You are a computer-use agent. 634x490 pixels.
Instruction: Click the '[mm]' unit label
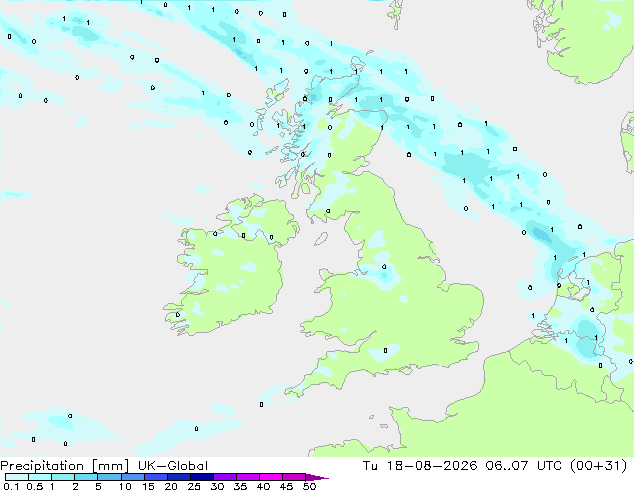[x=110, y=466]
